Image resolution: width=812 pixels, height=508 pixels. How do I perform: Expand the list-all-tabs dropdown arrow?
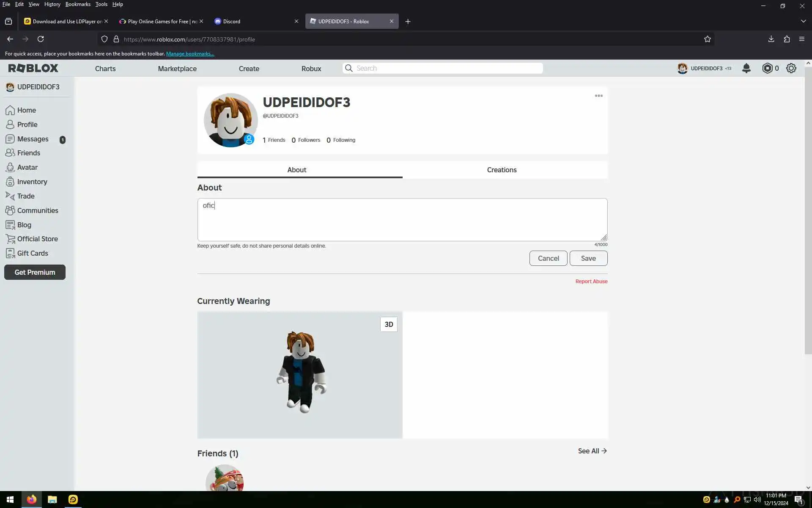pos(803,21)
